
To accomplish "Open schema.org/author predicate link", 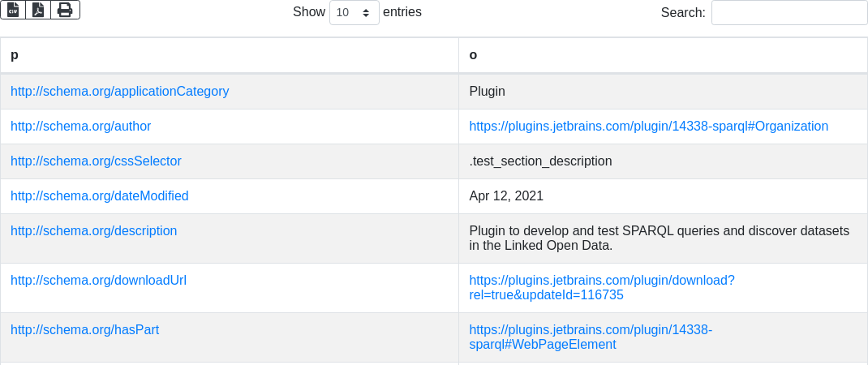I will click(80, 127).
